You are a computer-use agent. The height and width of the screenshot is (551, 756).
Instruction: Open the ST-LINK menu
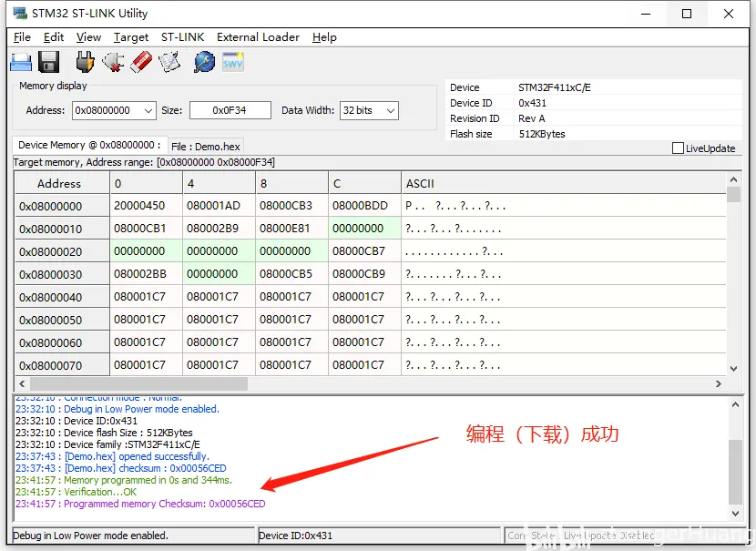click(x=183, y=37)
